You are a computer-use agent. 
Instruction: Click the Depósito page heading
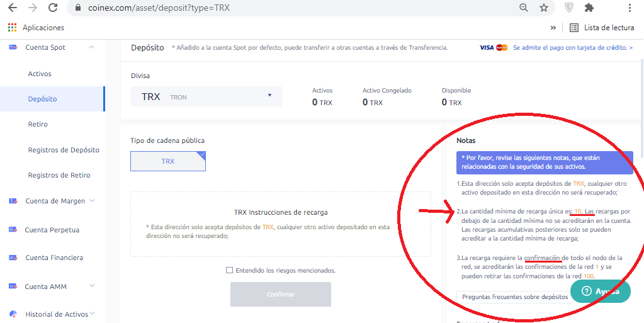[x=147, y=48]
